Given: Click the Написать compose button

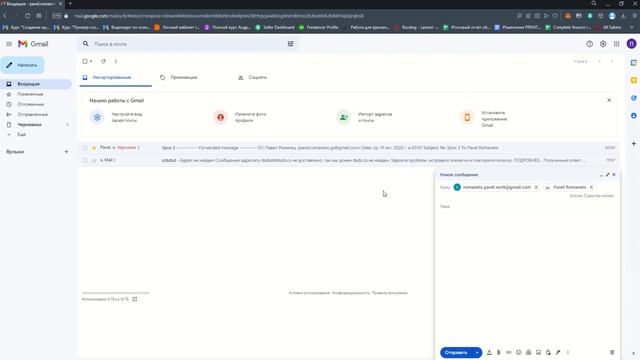Looking at the screenshot, I should point(22,65).
